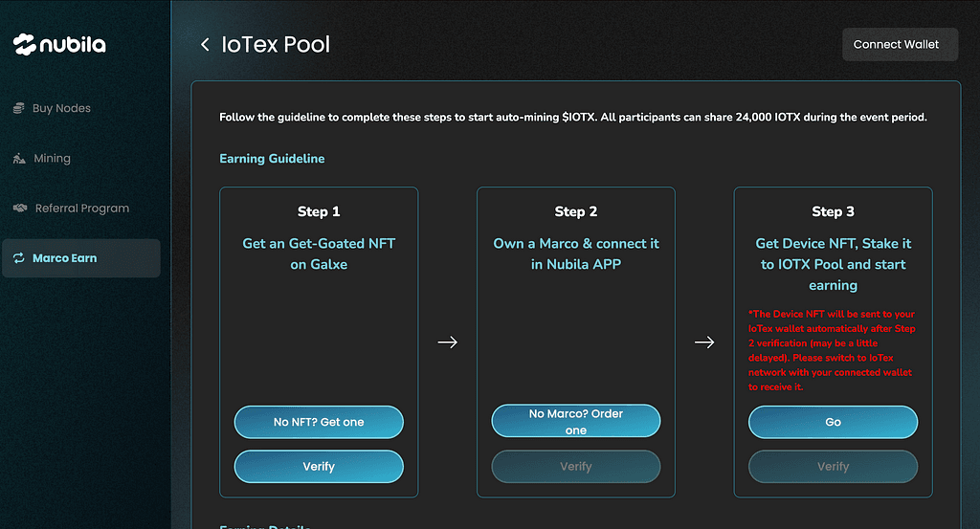980x529 pixels.
Task: Open the Referral Program sidebar page
Action: tap(81, 209)
